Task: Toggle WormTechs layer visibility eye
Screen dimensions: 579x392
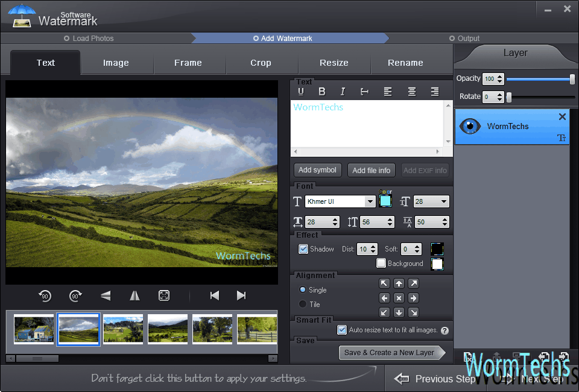Action: (470, 126)
